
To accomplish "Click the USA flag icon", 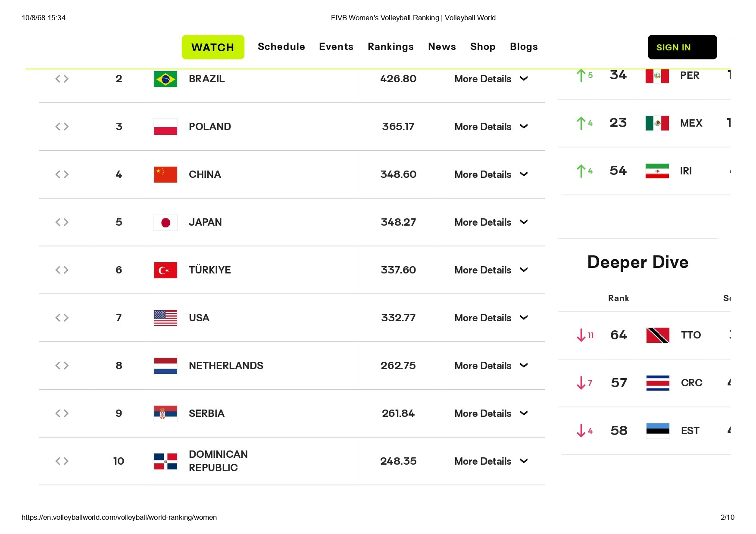I will click(x=165, y=318).
